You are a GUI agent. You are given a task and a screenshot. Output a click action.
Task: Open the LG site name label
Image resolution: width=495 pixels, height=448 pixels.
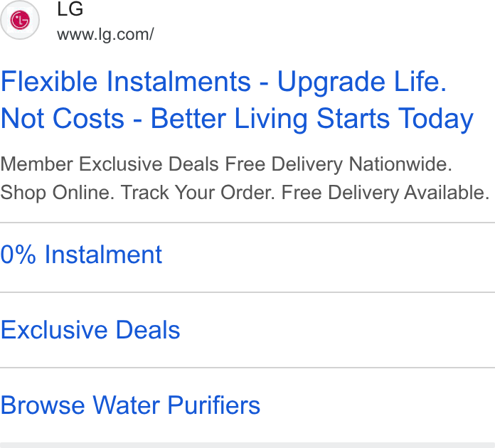[x=70, y=9]
